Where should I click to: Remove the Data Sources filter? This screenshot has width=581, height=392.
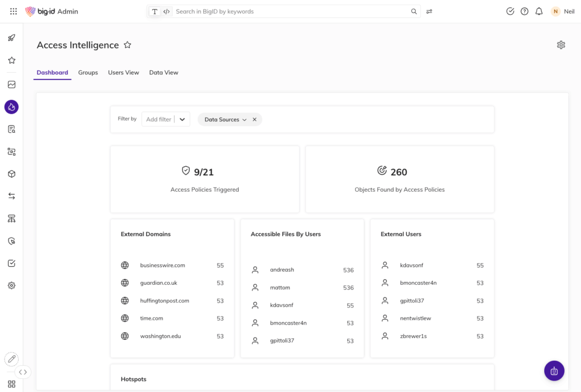tap(254, 120)
